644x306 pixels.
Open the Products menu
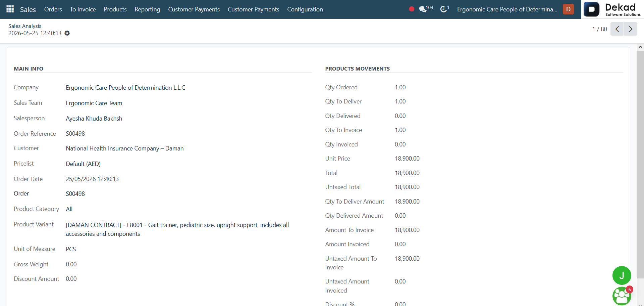coord(115,9)
